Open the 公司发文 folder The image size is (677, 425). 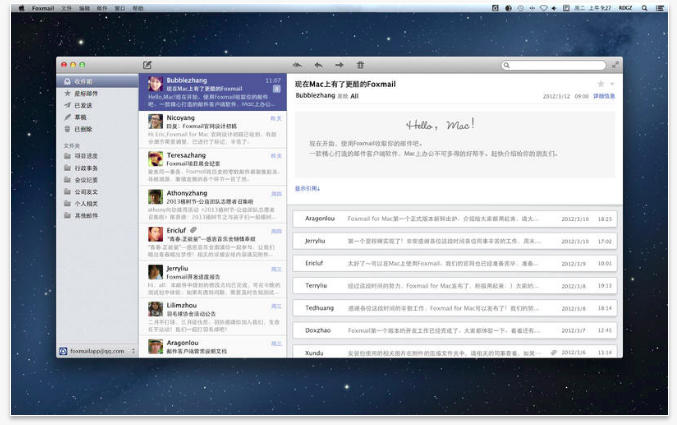point(97,192)
